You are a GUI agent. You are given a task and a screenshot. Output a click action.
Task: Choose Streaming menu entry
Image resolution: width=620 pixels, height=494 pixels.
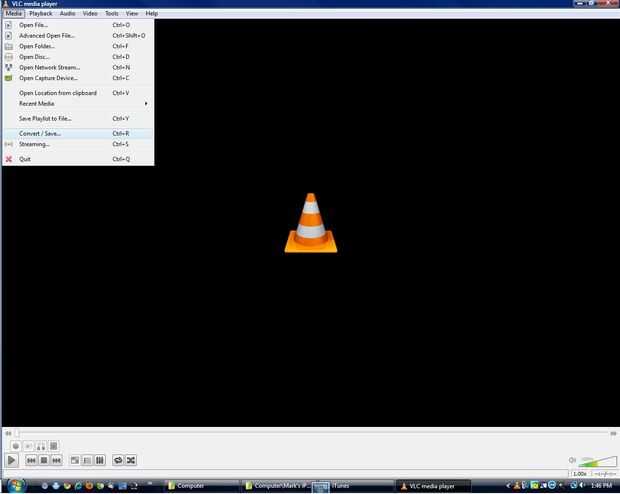(x=78, y=144)
